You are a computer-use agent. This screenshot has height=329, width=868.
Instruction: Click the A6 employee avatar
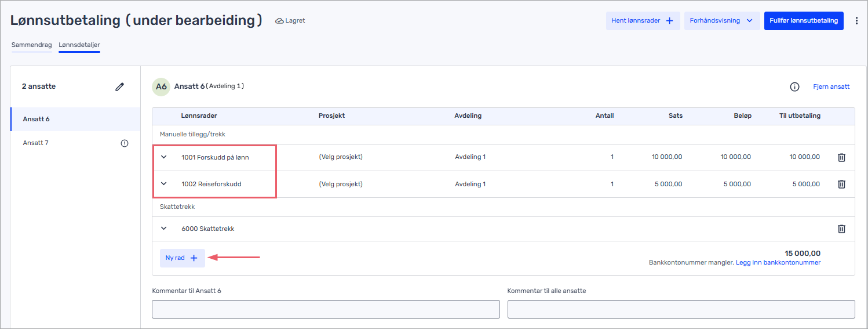161,86
